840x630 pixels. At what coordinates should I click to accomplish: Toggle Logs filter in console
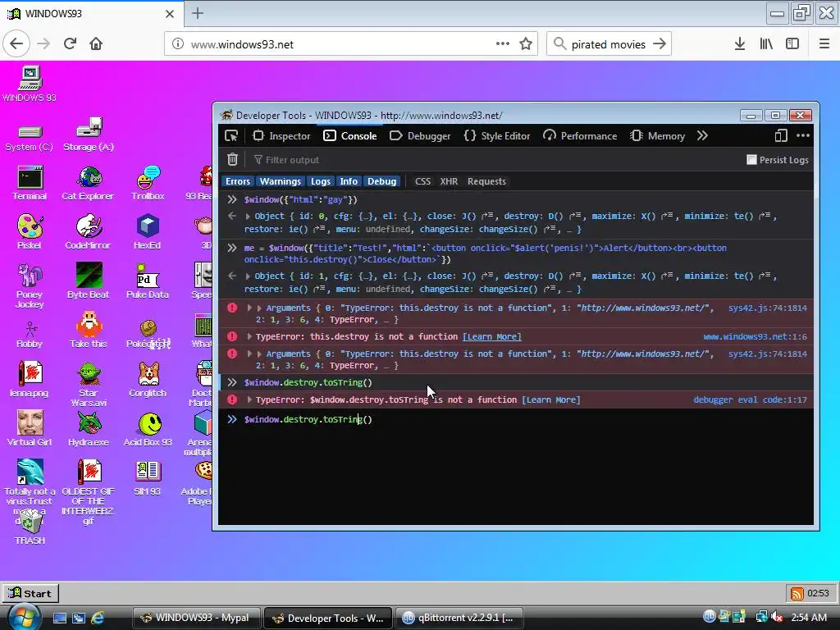(321, 181)
